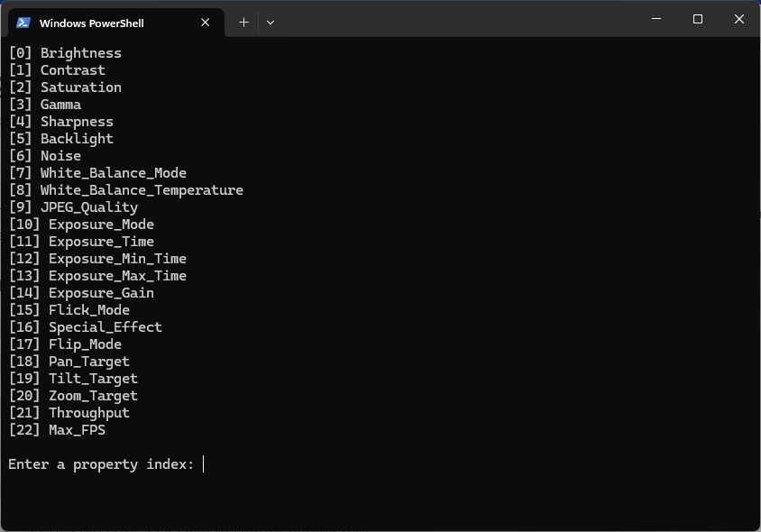
Task: Expand the new tab profile dropdown chevron
Action: click(x=270, y=23)
